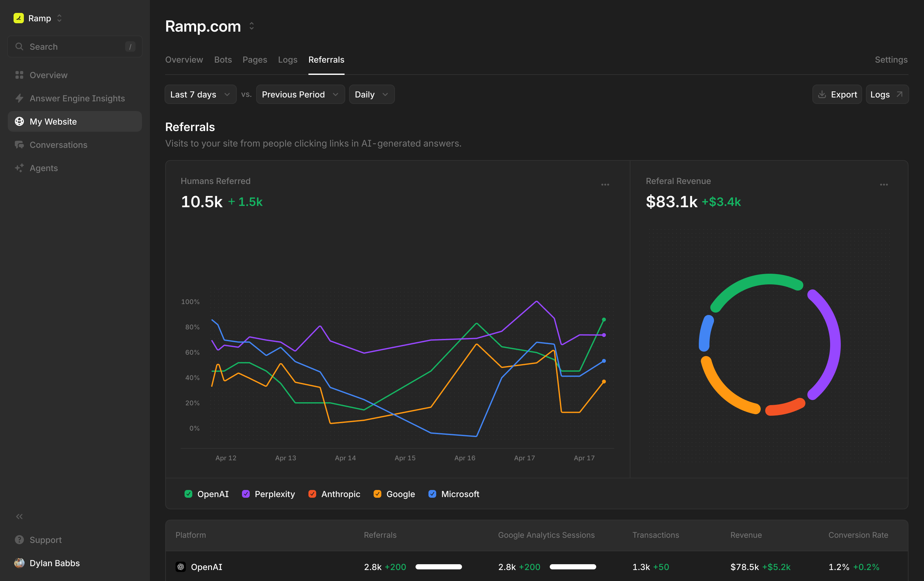Open Humans Referred three-dot menu
The height and width of the screenshot is (581, 924).
point(605,185)
